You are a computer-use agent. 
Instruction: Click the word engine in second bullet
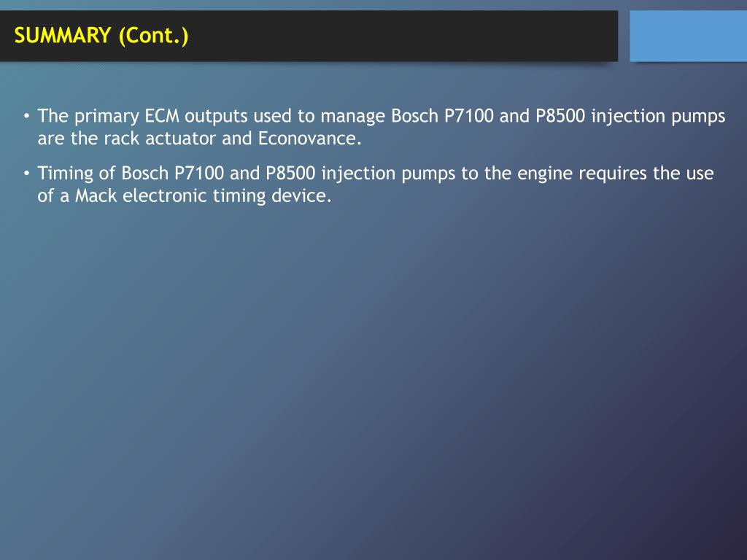[545, 175]
